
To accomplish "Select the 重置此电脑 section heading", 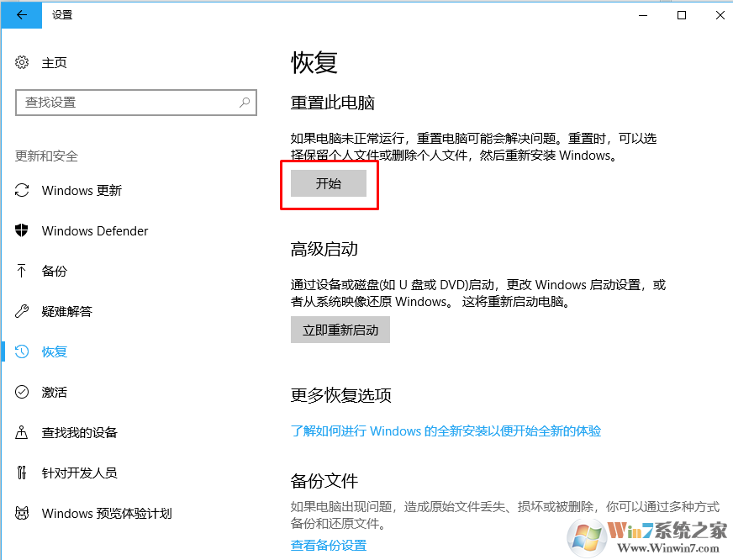I will pyautogui.click(x=331, y=101).
